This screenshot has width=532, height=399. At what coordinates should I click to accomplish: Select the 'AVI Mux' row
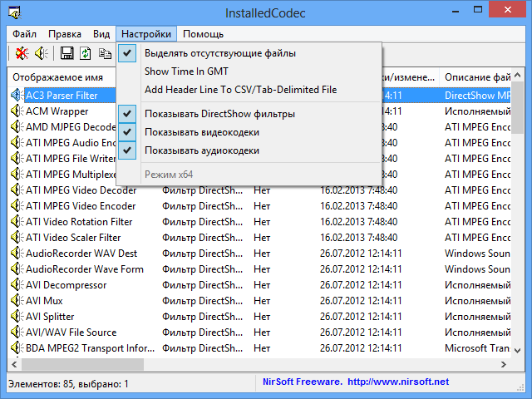coord(259,301)
